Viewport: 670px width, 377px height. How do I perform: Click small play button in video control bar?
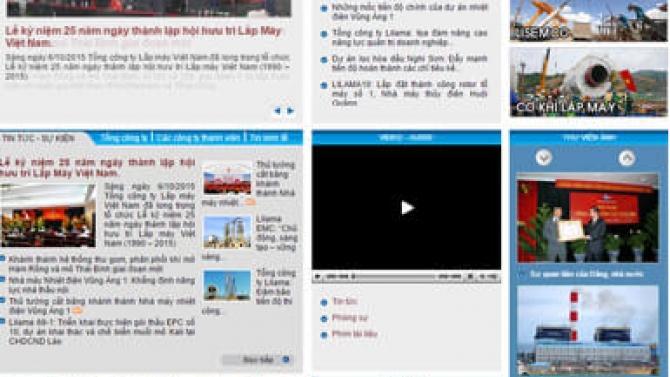317,277
